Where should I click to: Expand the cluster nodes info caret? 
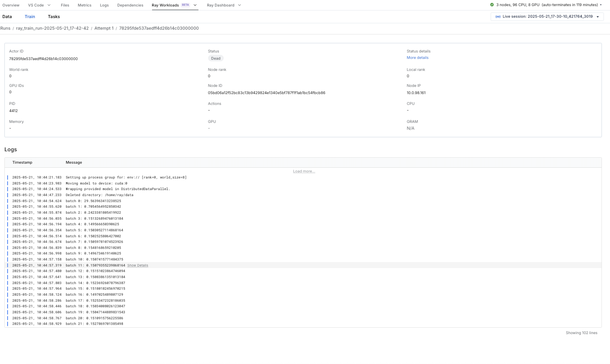(x=601, y=5)
